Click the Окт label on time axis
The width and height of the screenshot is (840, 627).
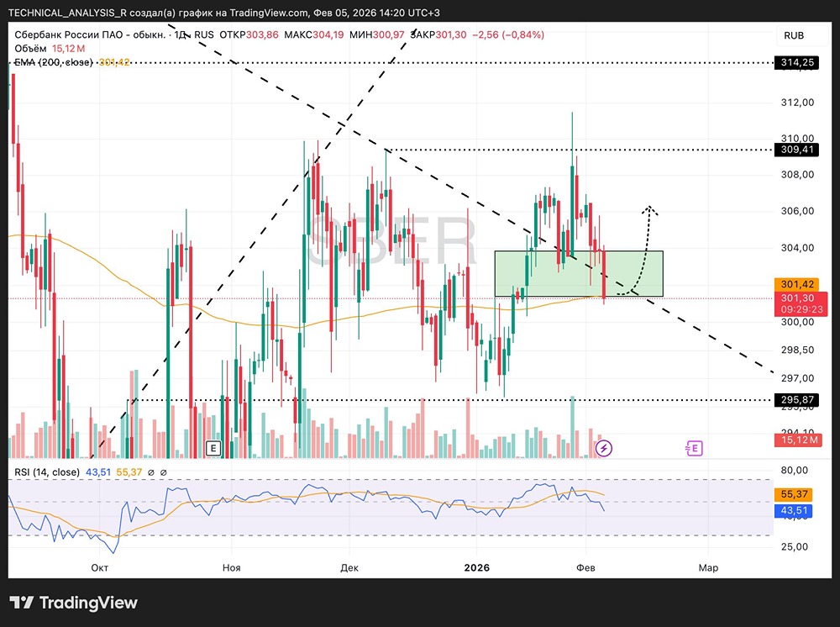click(x=100, y=567)
